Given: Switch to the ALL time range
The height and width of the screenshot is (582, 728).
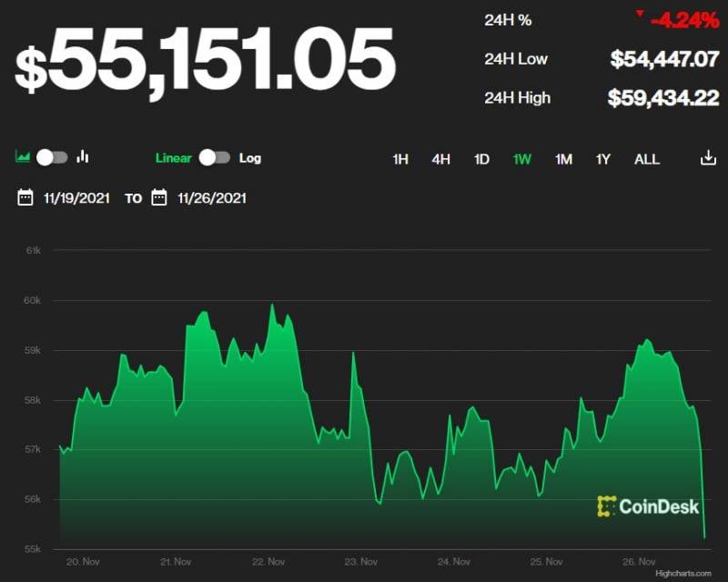Looking at the screenshot, I should (x=647, y=159).
